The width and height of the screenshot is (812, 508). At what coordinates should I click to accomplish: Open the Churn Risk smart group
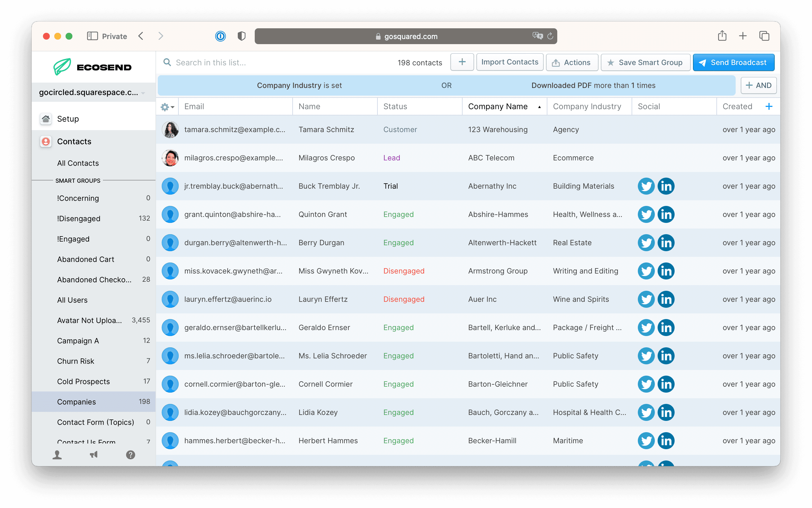[75, 361]
